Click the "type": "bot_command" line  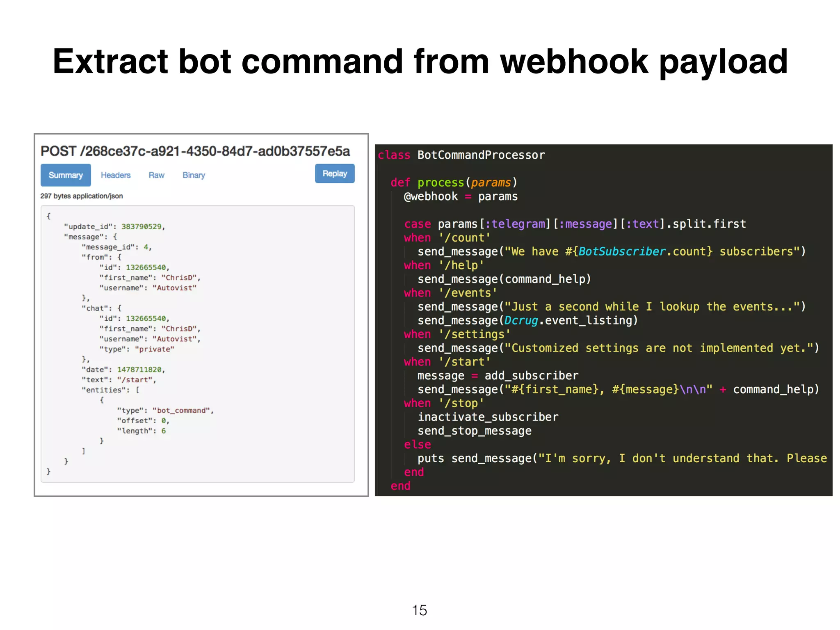point(165,411)
